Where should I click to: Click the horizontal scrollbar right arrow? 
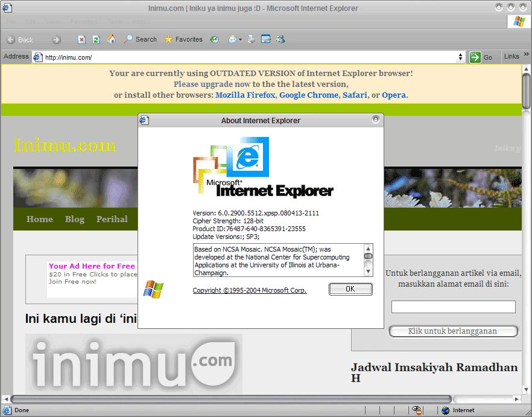(x=517, y=399)
